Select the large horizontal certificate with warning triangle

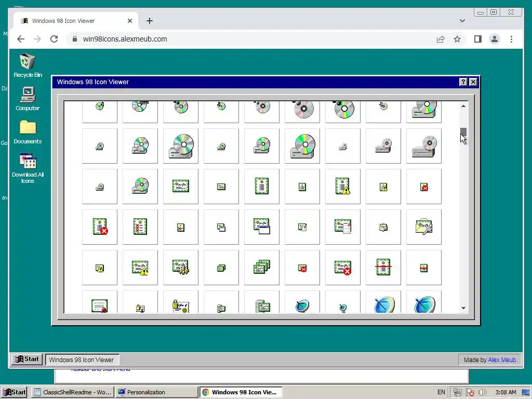coord(140,268)
